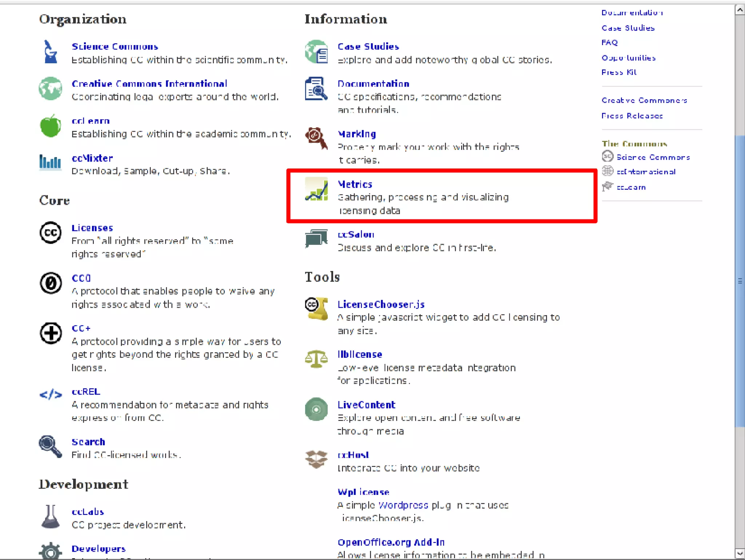The height and width of the screenshot is (560, 745).
Task: Click the liblicense scales icon
Action: [x=316, y=359]
